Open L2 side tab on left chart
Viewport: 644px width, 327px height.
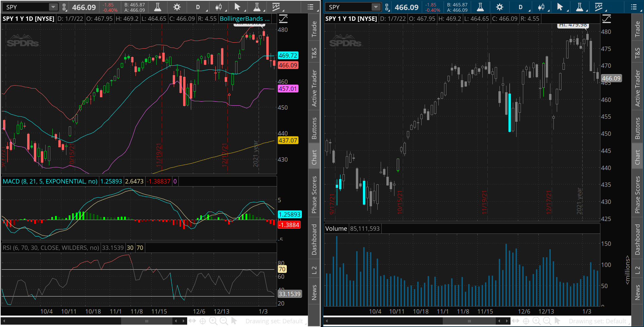314,270
